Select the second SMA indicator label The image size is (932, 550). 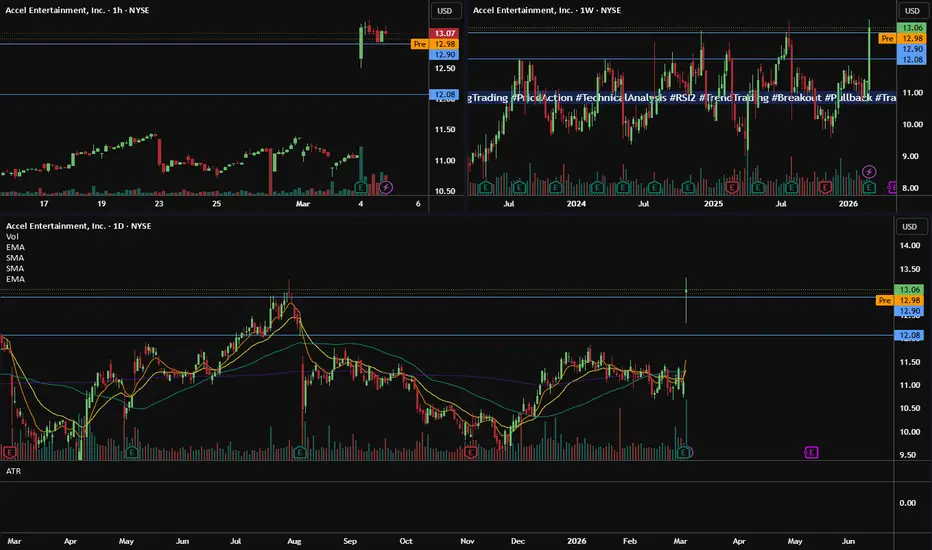(x=15, y=269)
